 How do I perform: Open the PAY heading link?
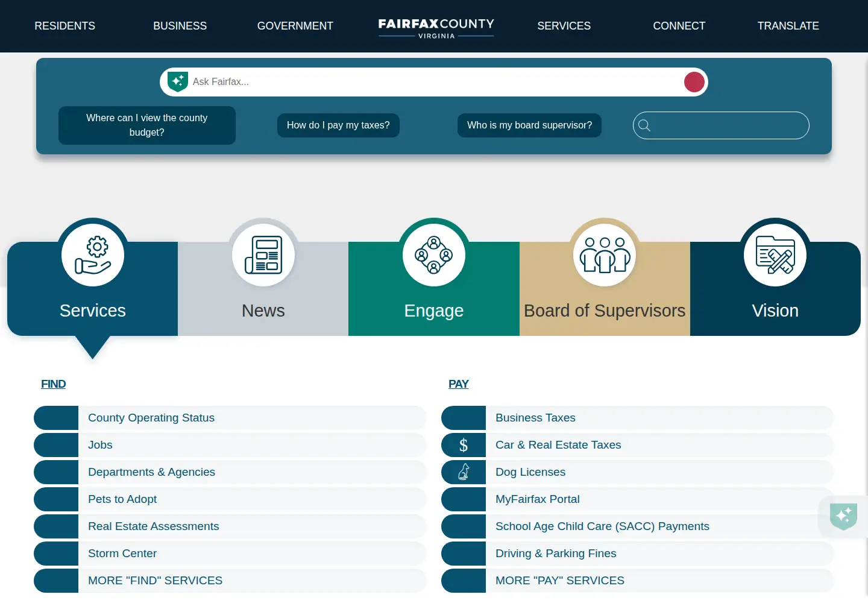tap(459, 384)
